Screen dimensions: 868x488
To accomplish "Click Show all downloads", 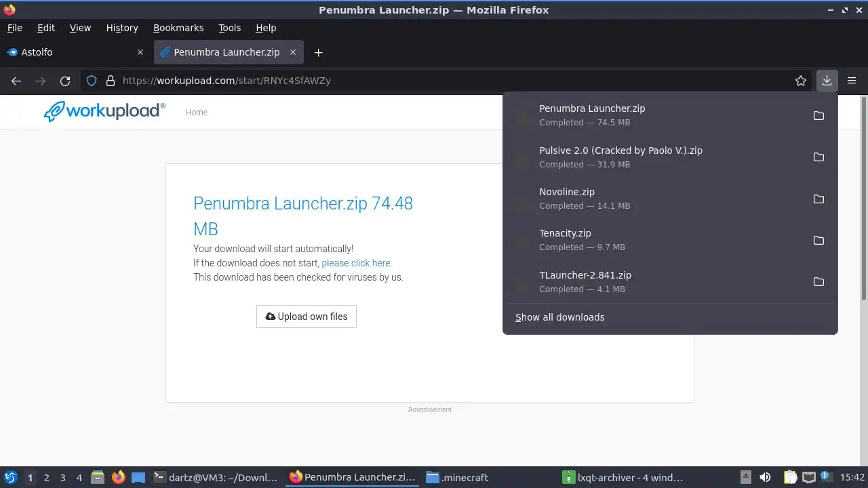I will tap(560, 317).
